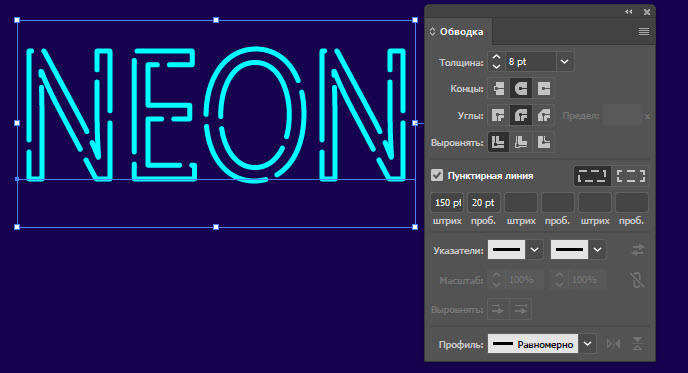Open the start arrowhead Указатели dropdown
This screenshot has height=373, width=688.
[x=534, y=250]
